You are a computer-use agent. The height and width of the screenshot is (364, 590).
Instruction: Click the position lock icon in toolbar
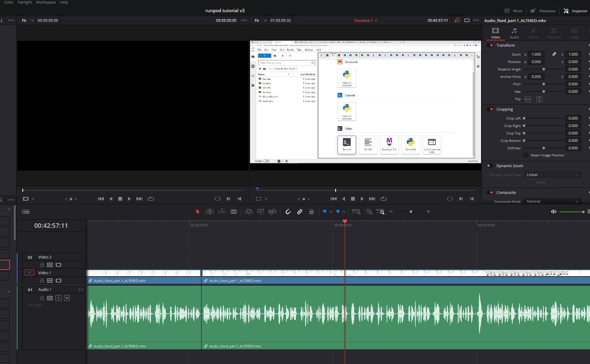(311, 211)
